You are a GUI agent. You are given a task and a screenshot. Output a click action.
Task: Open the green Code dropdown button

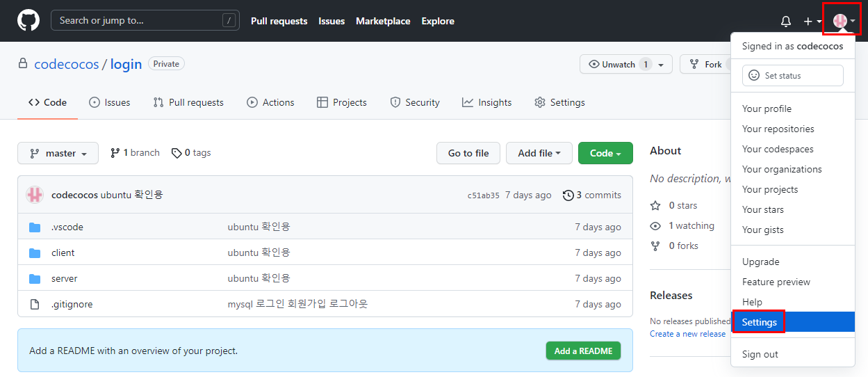point(605,153)
